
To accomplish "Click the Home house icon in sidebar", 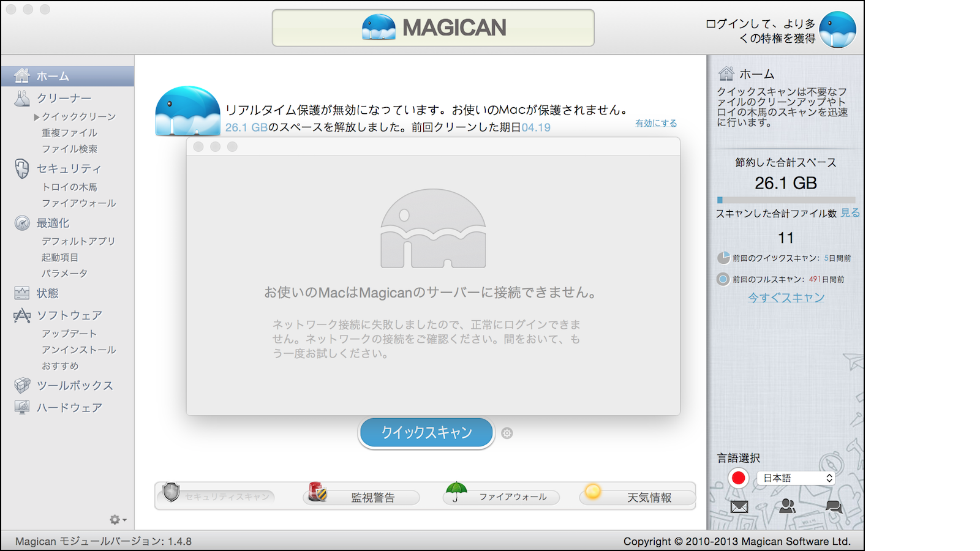I will [22, 76].
